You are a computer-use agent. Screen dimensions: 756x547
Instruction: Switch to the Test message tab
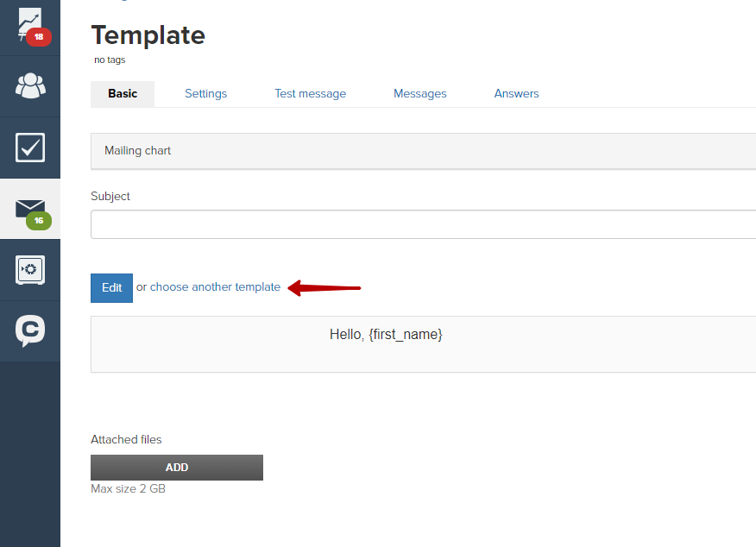click(x=311, y=93)
